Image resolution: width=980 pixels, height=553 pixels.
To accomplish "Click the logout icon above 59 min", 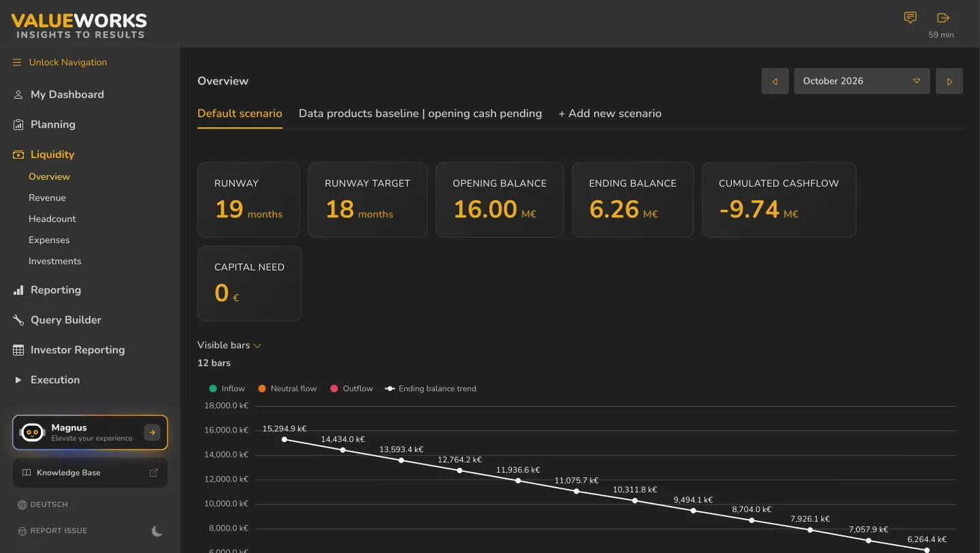I will coord(943,18).
